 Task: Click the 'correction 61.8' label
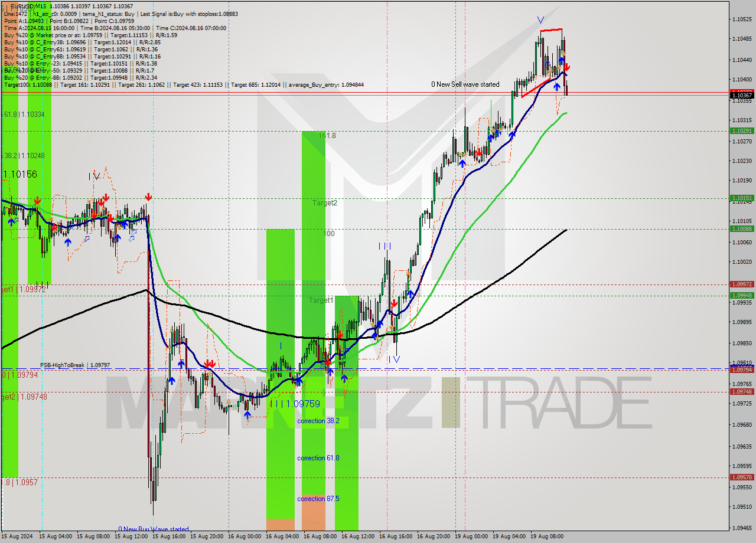318,458
